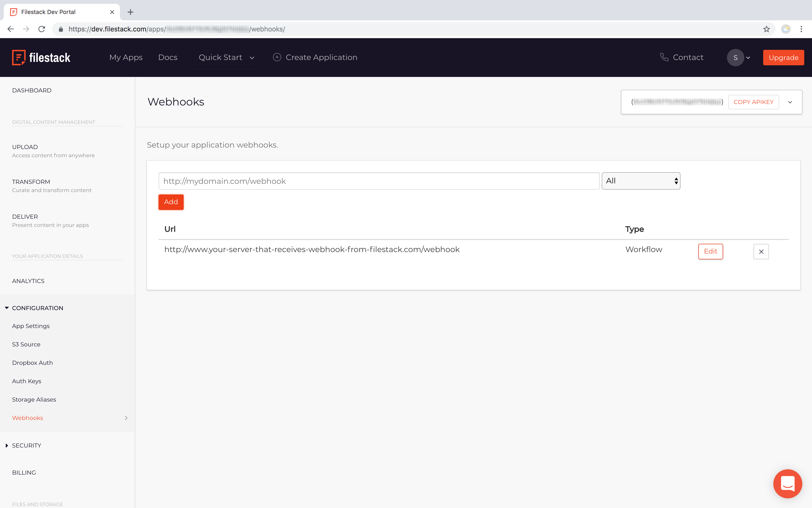Click Contact in the header

pos(681,58)
